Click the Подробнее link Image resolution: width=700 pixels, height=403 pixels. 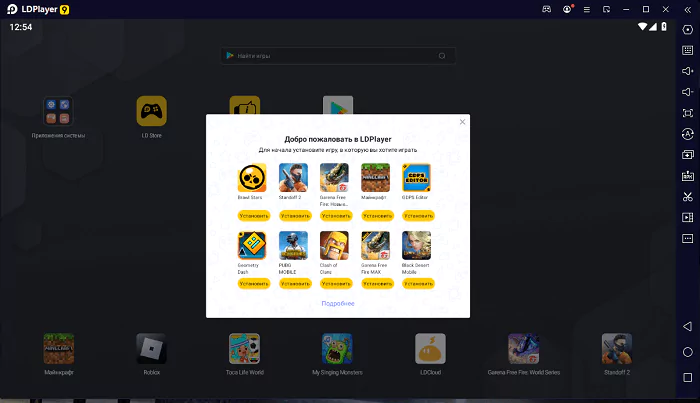click(x=338, y=303)
